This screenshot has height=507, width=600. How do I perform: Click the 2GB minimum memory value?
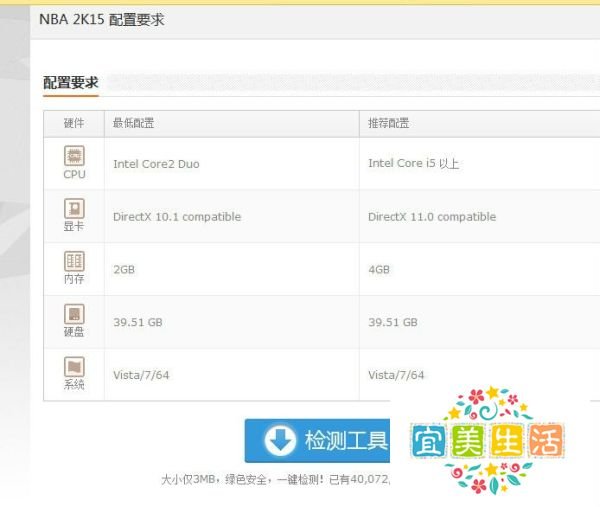[124, 270]
